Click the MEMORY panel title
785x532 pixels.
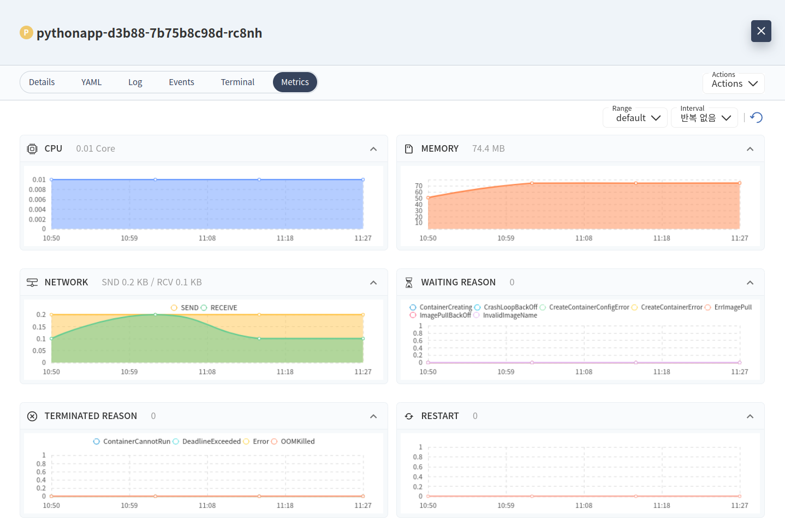tap(440, 149)
